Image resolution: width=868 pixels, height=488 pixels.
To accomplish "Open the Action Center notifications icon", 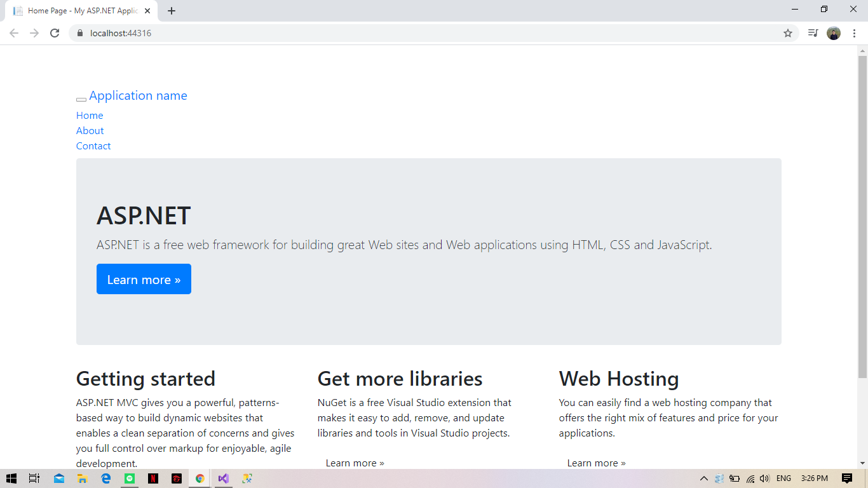I will pos(847,478).
